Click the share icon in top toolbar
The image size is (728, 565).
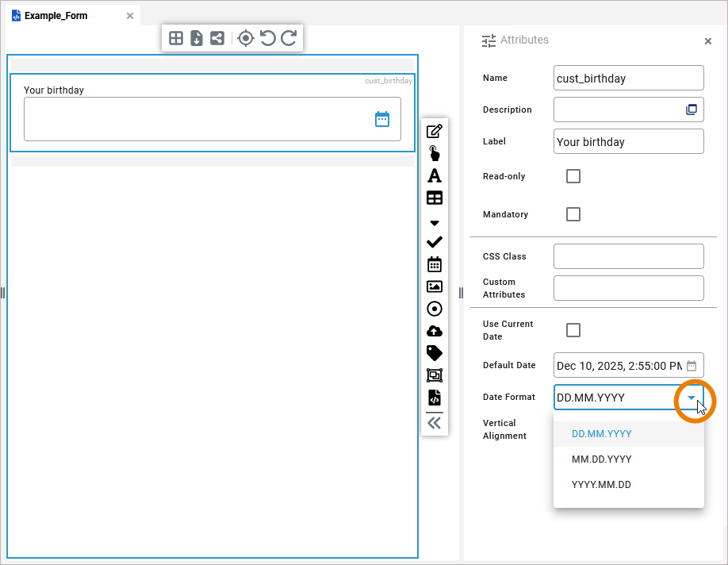[217, 38]
